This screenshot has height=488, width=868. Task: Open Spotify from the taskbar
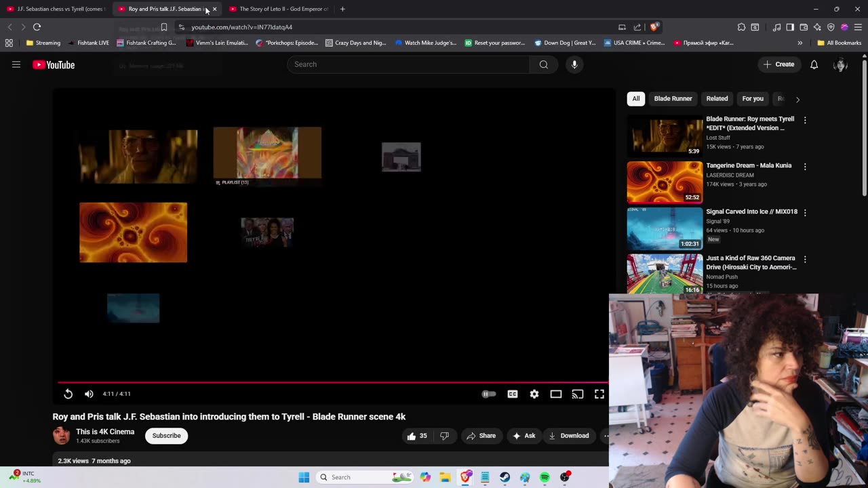[545, 477]
